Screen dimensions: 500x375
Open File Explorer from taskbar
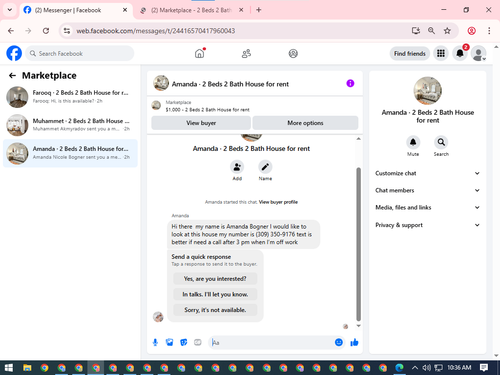coord(27,368)
